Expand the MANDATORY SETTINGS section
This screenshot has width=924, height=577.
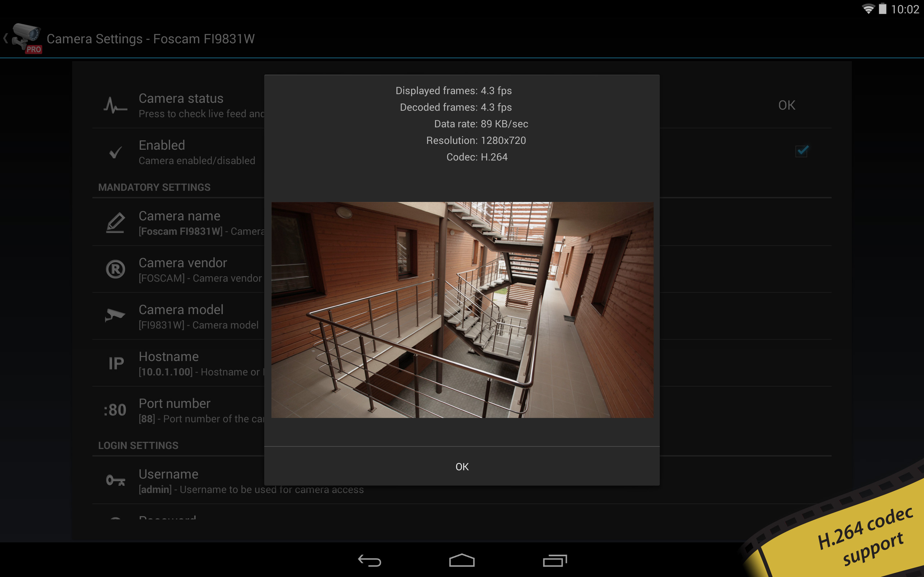pos(154,187)
